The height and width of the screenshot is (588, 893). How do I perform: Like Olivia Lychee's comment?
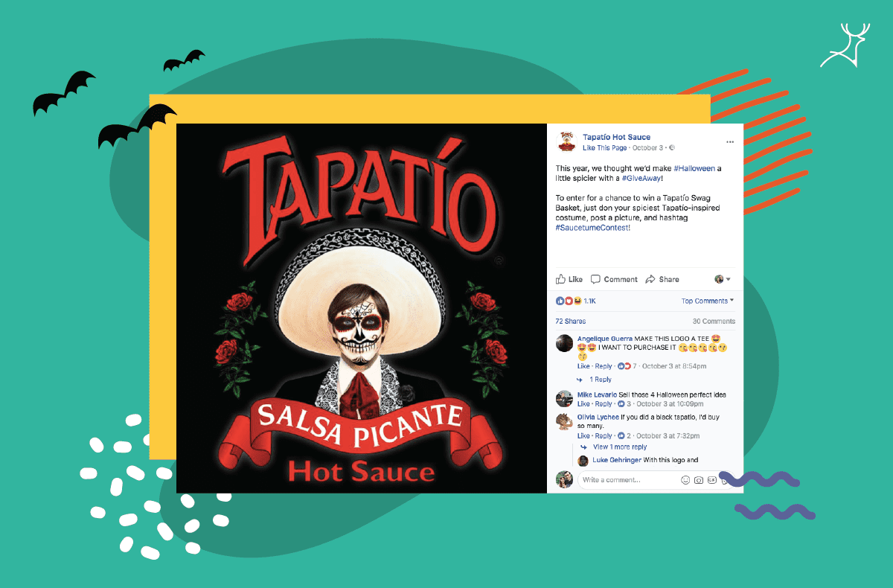[x=583, y=436]
